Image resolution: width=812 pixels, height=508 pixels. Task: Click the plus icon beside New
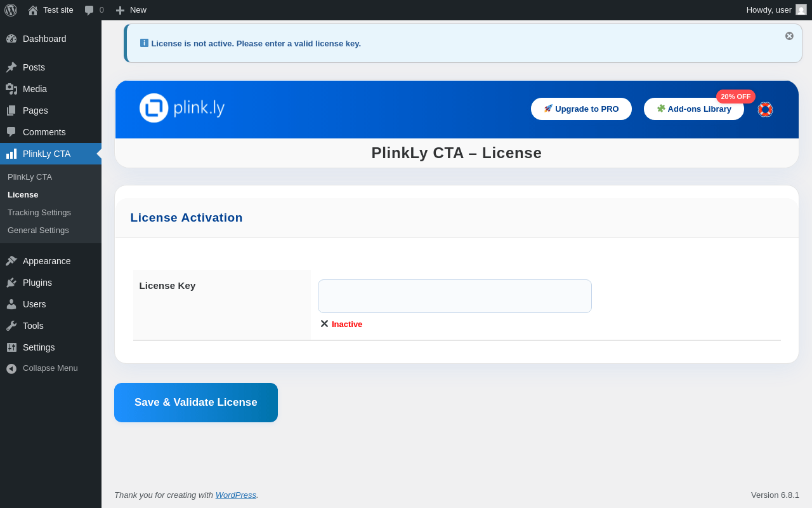pyautogui.click(x=120, y=10)
